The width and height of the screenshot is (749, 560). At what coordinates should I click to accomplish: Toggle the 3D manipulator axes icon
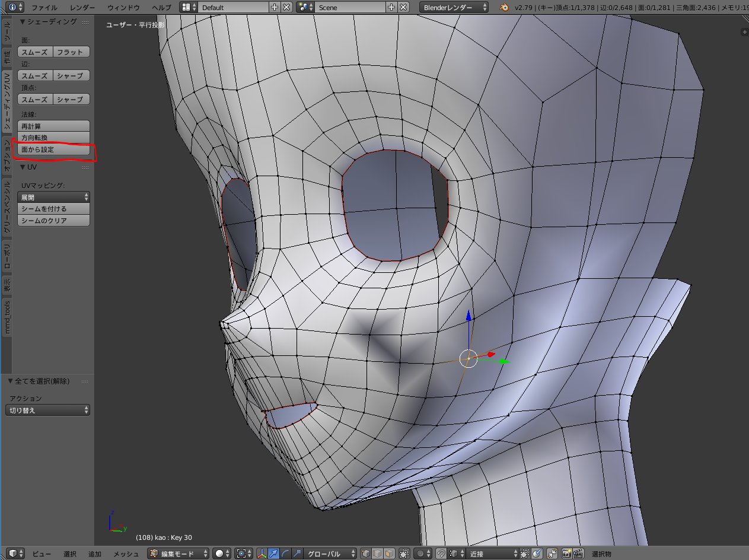click(263, 553)
